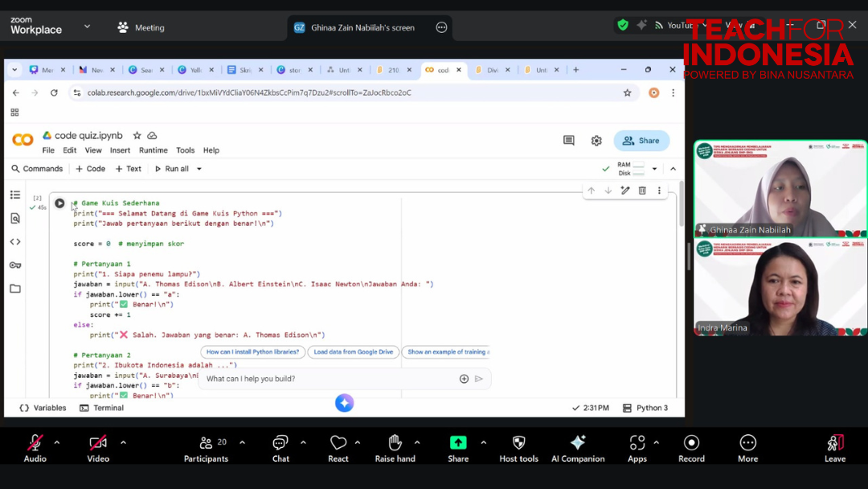
Task: Expand the RAM/Disk resources dropdown arrow
Action: click(x=654, y=169)
